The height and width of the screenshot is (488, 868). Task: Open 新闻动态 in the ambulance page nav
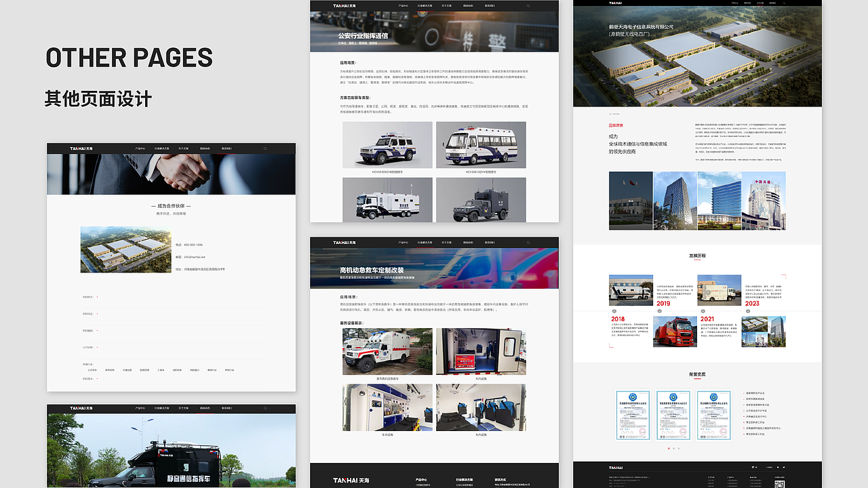[468, 242]
